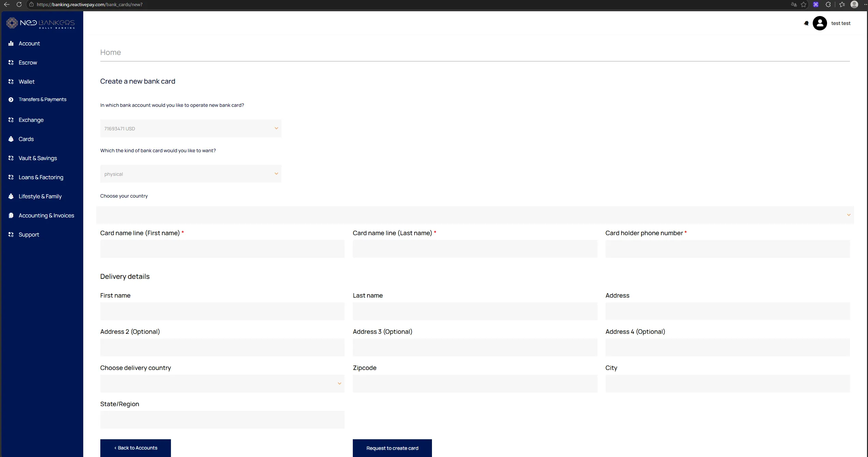
Task: Open the Wallet menu item
Action: [x=27, y=82]
